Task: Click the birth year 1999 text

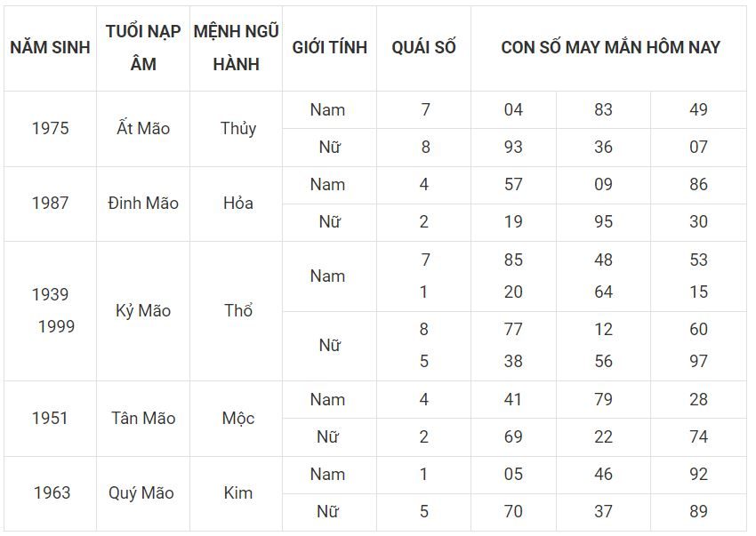Action: tap(56, 327)
